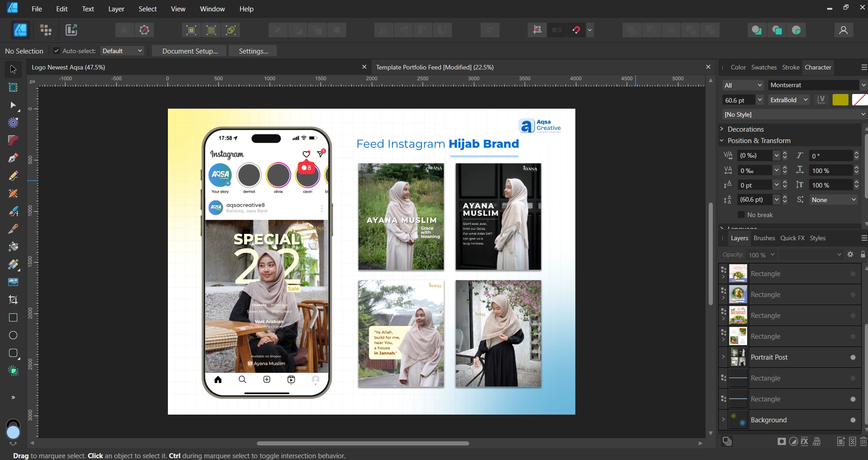Select the Pen tool
Screen dimensions: 868x460
[13, 158]
